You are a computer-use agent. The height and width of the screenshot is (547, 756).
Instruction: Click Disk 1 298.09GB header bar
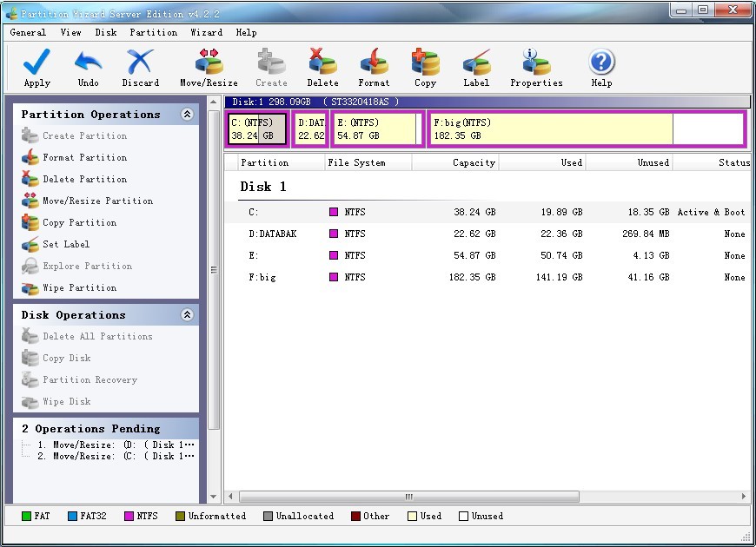pos(487,102)
